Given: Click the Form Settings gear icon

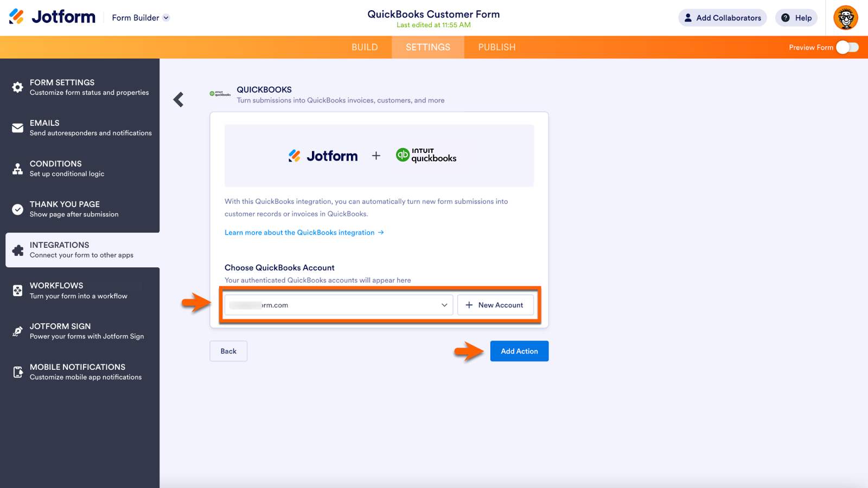Looking at the screenshot, I should click(18, 87).
